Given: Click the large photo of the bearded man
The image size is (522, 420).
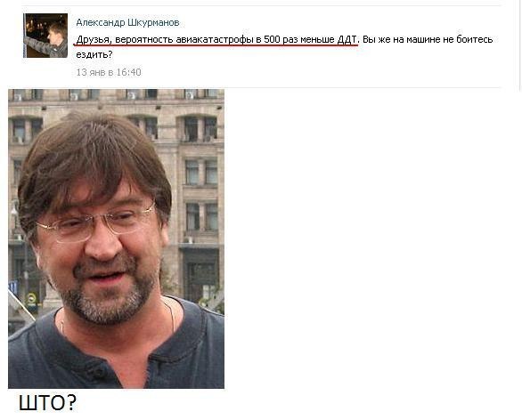Looking at the screenshot, I should click(116, 238).
